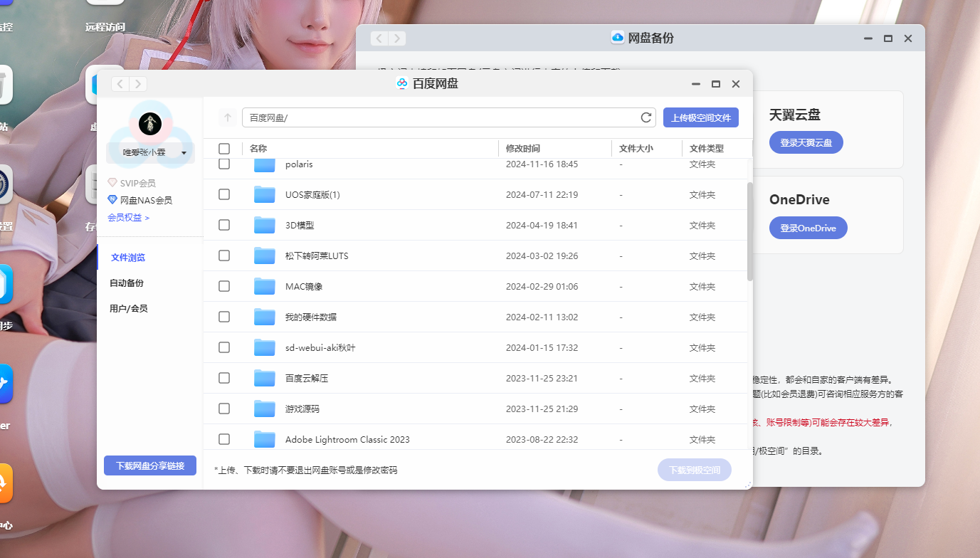This screenshot has width=980, height=558.
Task: Click the 下载网盘分享链接 button
Action: tap(150, 465)
